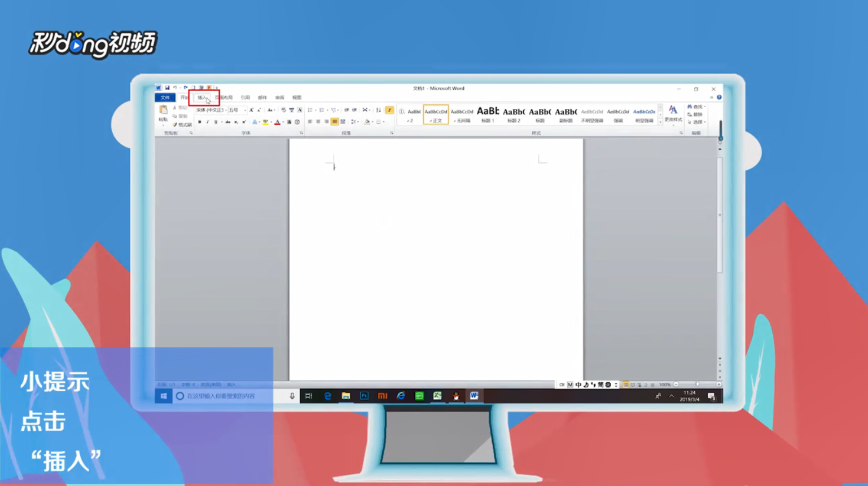Click the Redo arrow icon

(x=185, y=88)
